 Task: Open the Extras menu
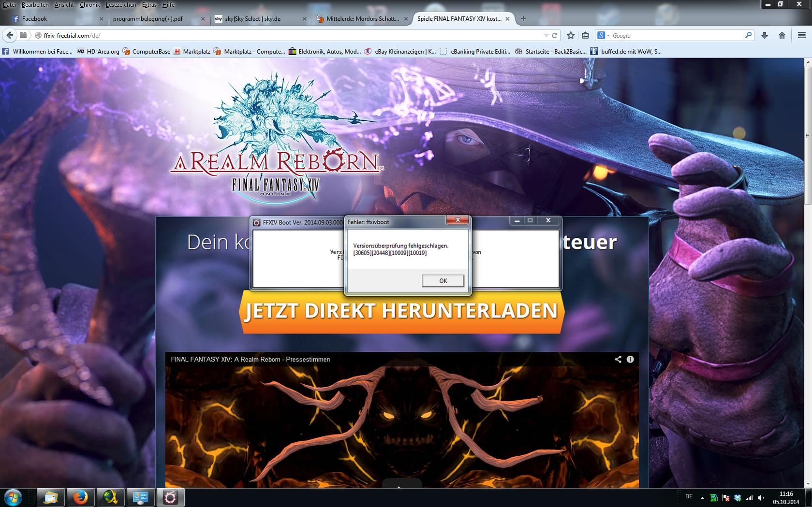coord(149,5)
